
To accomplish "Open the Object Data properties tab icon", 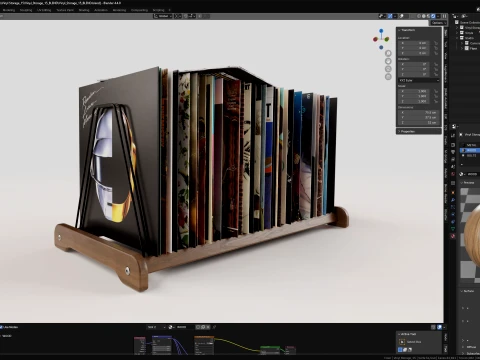I will click(453, 229).
